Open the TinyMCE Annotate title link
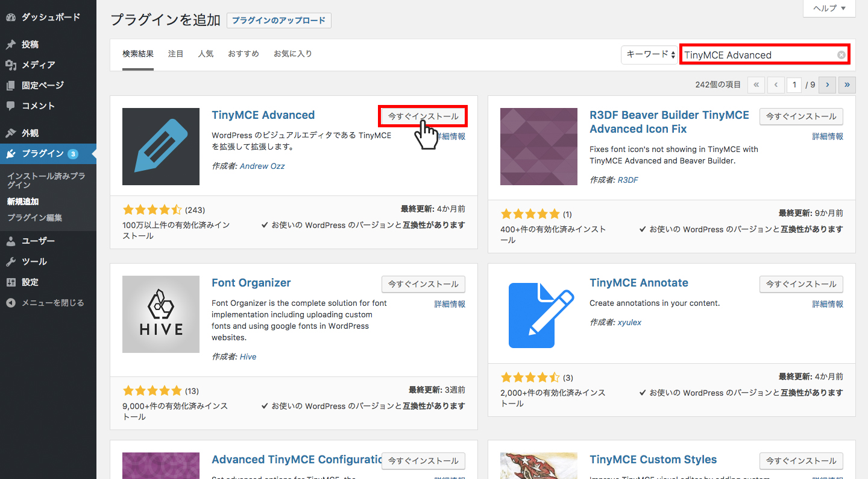 pyautogui.click(x=639, y=283)
